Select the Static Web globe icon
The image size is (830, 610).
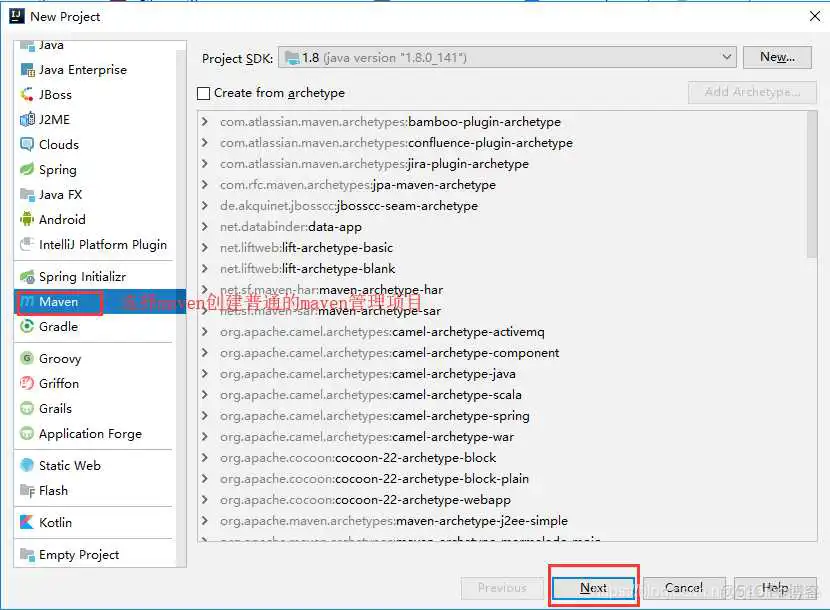click(x=28, y=466)
